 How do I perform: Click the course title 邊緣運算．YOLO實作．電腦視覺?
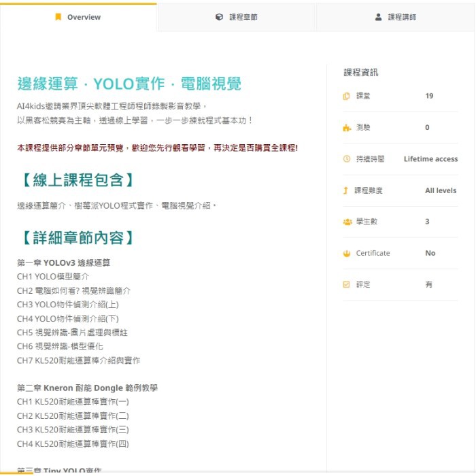click(129, 84)
